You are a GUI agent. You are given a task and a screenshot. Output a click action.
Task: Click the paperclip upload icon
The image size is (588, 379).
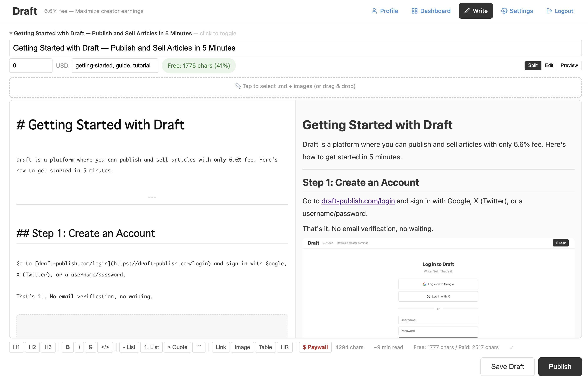coord(238,86)
